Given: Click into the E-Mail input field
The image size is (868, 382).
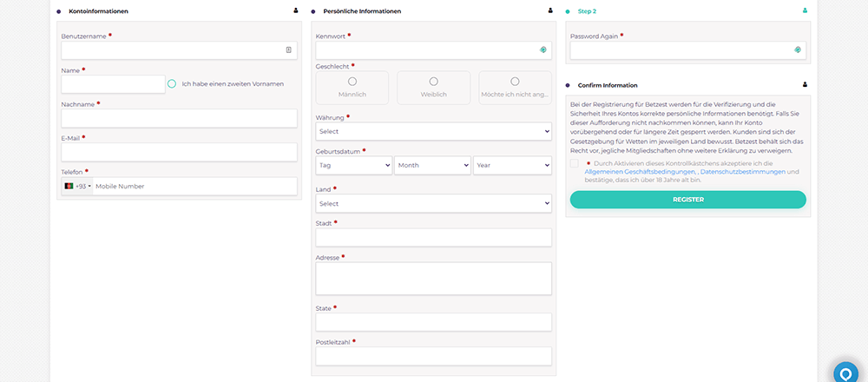Looking at the screenshot, I should [180, 152].
